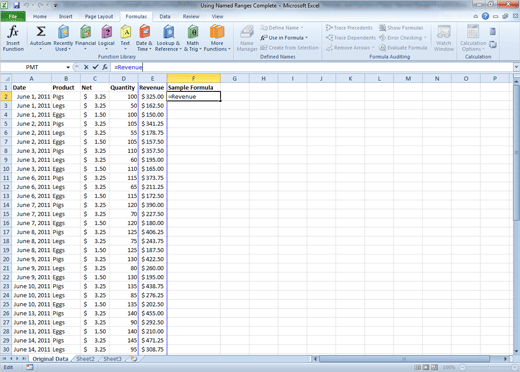The height and width of the screenshot is (372, 520).
Task: Open the Name Box dropdown
Action: pos(68,67)
